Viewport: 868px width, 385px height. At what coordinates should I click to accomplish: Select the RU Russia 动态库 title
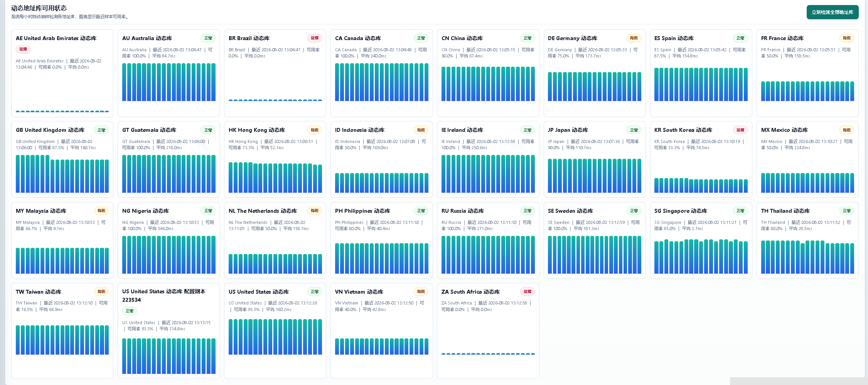point(463,211)
